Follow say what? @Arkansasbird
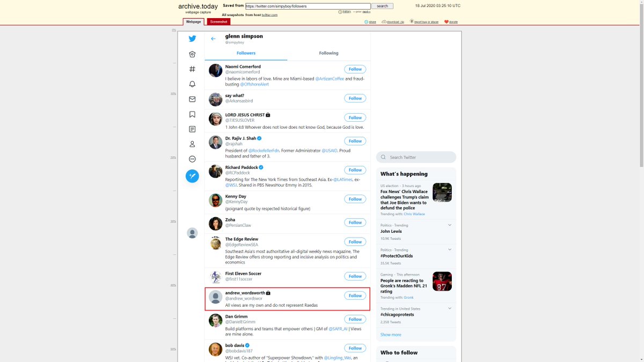This screenshot has width=644, height=362. click(x=355, y=98)
